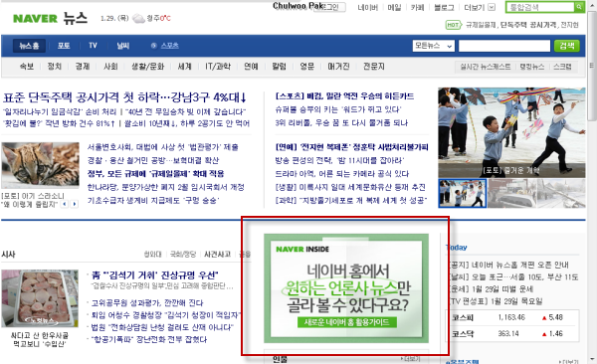Image resolution: width=597 pixels, height=364 pixels.
Task: Open the 영문 category
Action: pos(306,67)
